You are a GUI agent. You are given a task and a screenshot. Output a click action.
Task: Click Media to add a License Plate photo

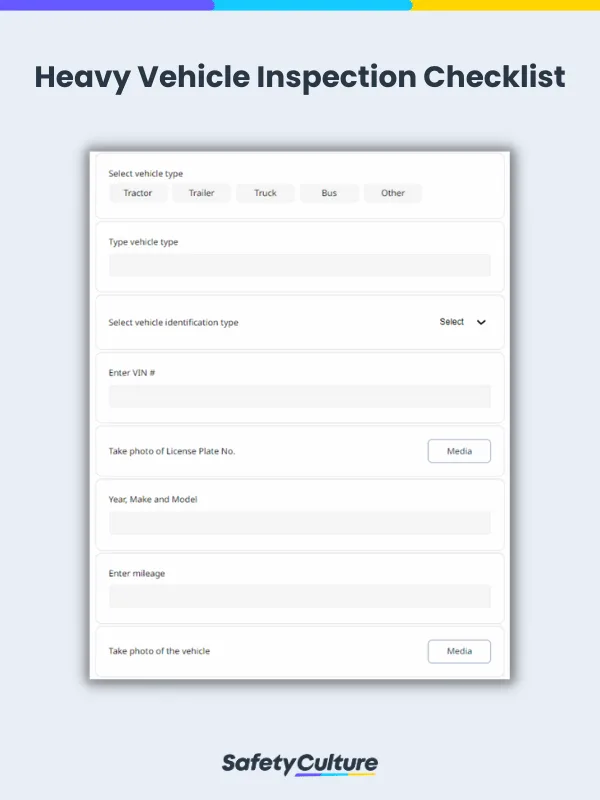(459, 451)
